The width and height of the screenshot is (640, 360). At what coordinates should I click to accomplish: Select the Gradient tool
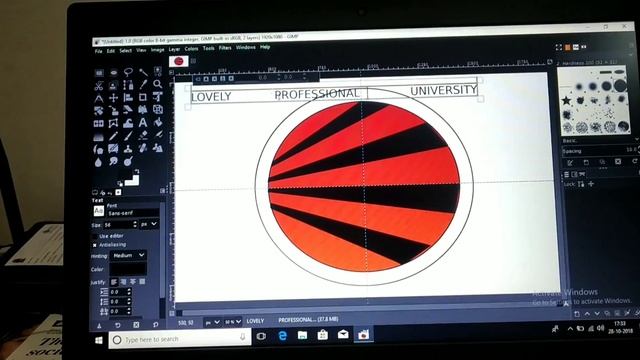(x=99, y=137)
